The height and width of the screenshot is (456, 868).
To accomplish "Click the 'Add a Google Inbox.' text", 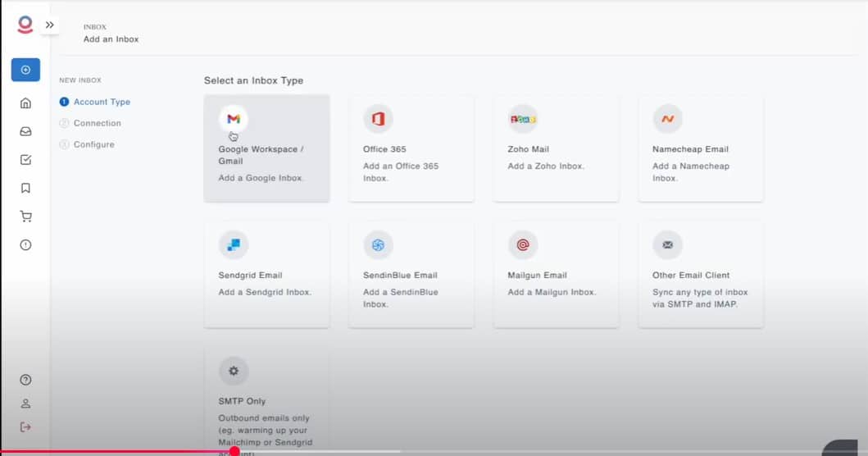I will pos(260,178).
